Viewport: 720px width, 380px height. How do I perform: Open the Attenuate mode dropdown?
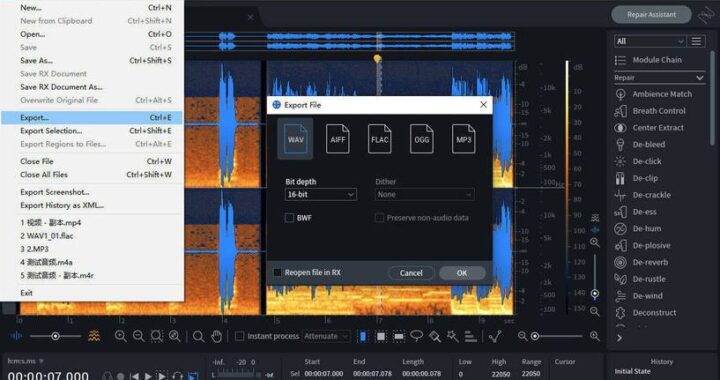click(326, 336)
